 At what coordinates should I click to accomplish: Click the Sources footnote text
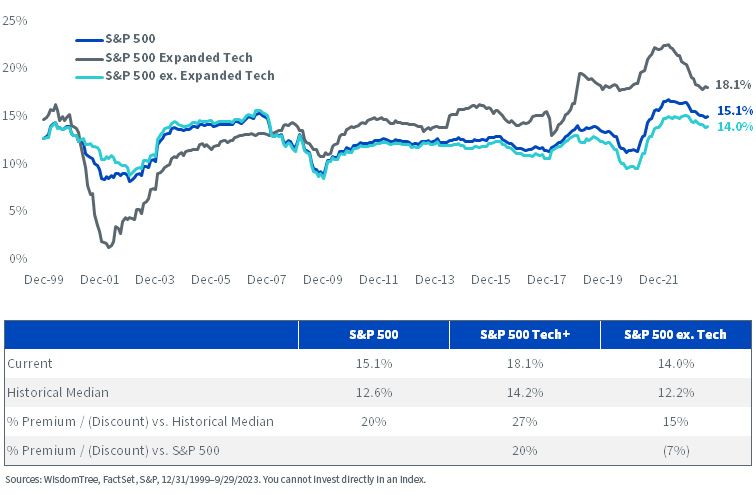pos(216,480)
